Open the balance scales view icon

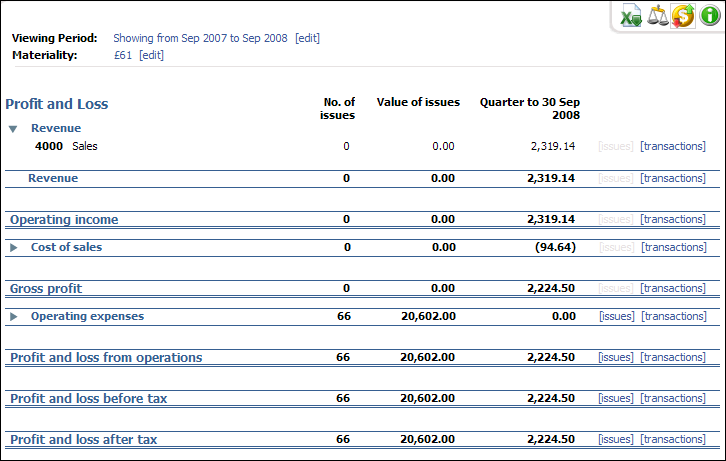658,16
